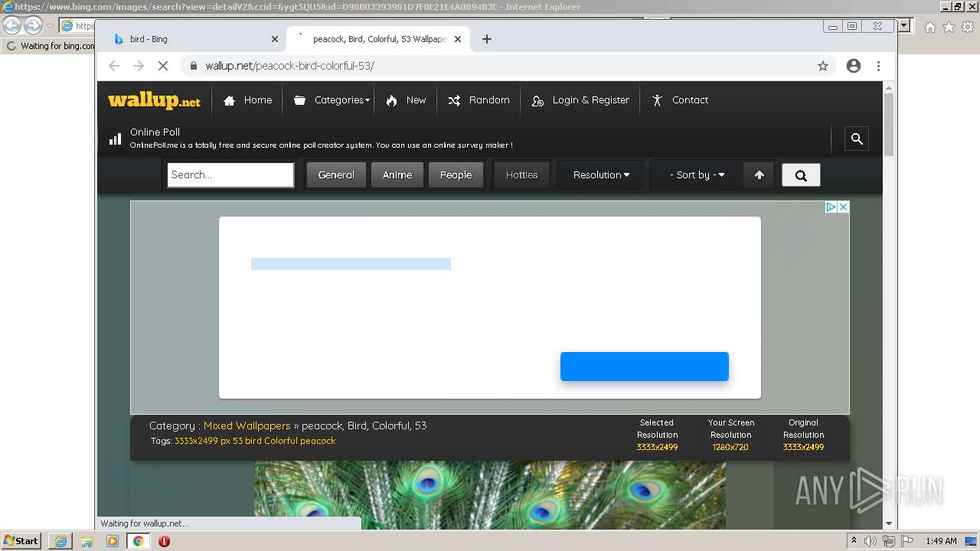Click the magnifier icon in the poll bar

[x=857, y=139]
